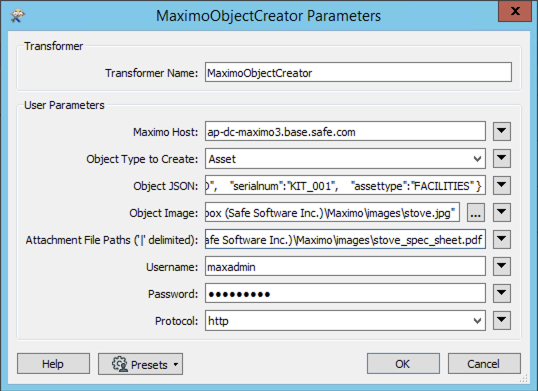Open Object Type to Create options arrow
The height and width of the screenshot is (391, 538).
[x=502, y=158]
